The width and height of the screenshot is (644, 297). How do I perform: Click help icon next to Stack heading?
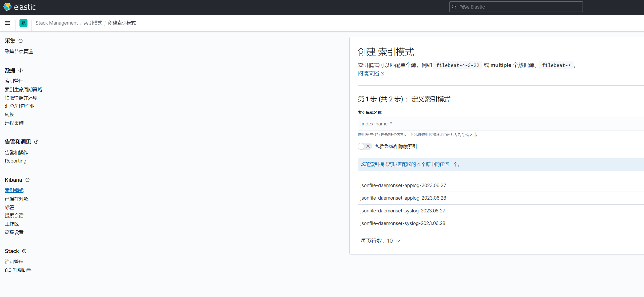(24, 251)
